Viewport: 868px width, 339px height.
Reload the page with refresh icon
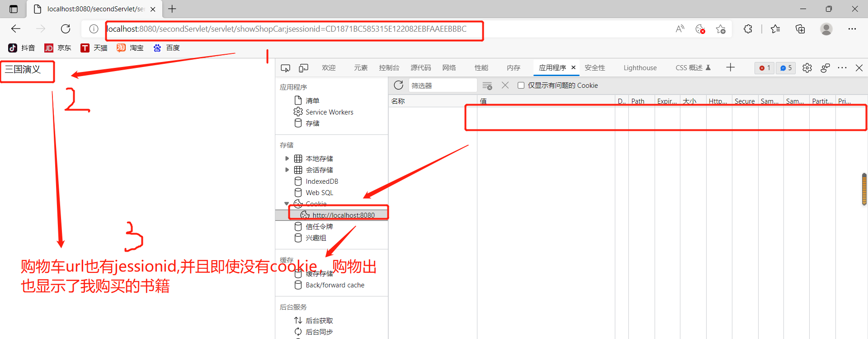point(66,29)
